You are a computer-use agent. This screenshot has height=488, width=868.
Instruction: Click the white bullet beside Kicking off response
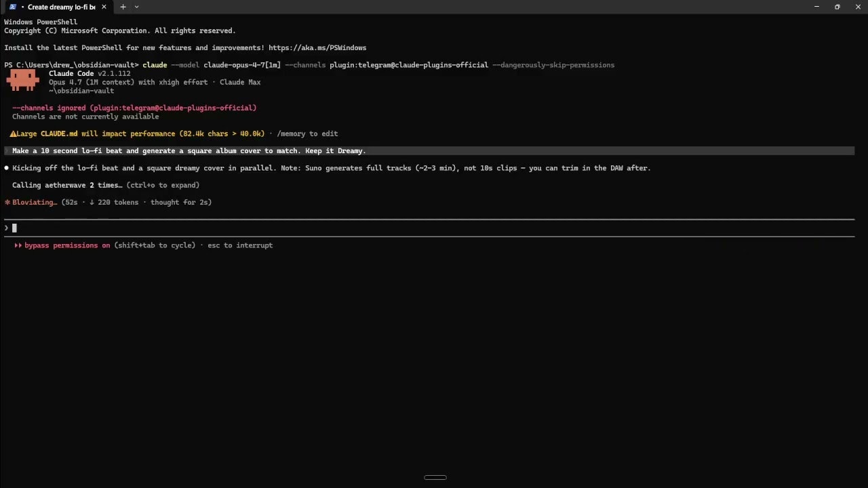pyautogui.click(x=7, y=168)
